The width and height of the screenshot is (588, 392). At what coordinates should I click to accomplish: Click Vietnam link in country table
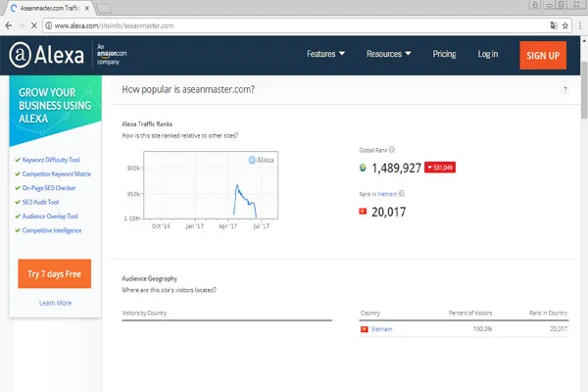coord(381,329)
